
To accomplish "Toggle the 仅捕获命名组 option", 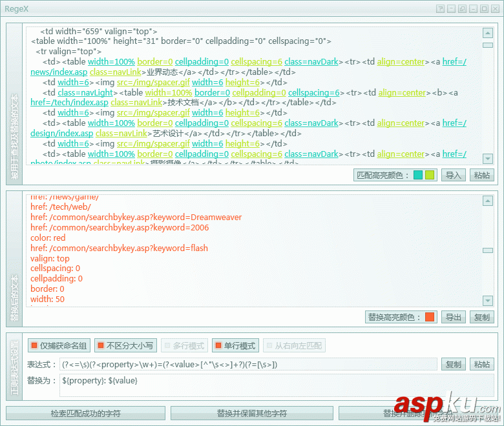I will [x=59, y=345].
